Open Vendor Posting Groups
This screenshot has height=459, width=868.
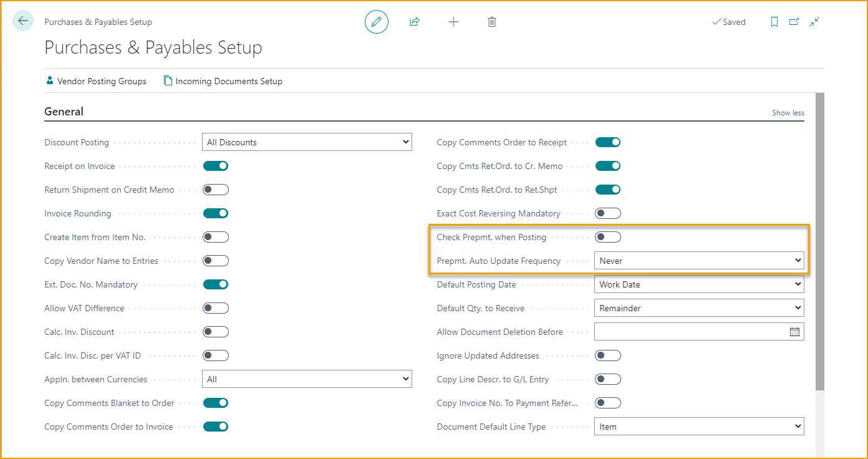(x=95, y=80)
